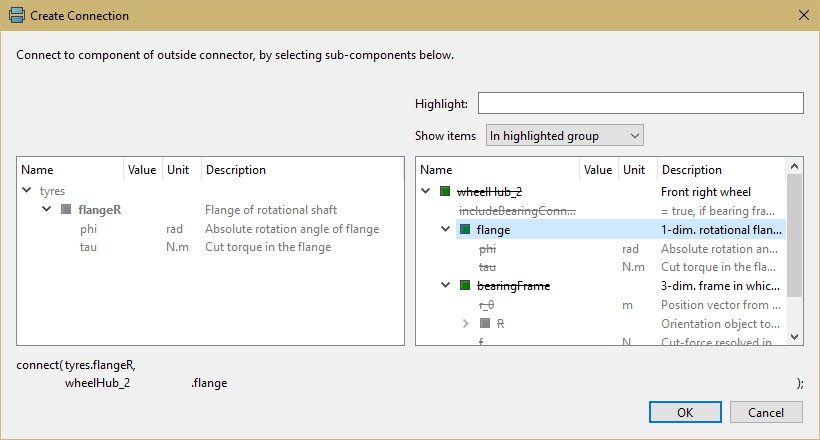Click the gray flangeR connector icon
This screenshot has width=820, height=440.
[x=66, y=210]
